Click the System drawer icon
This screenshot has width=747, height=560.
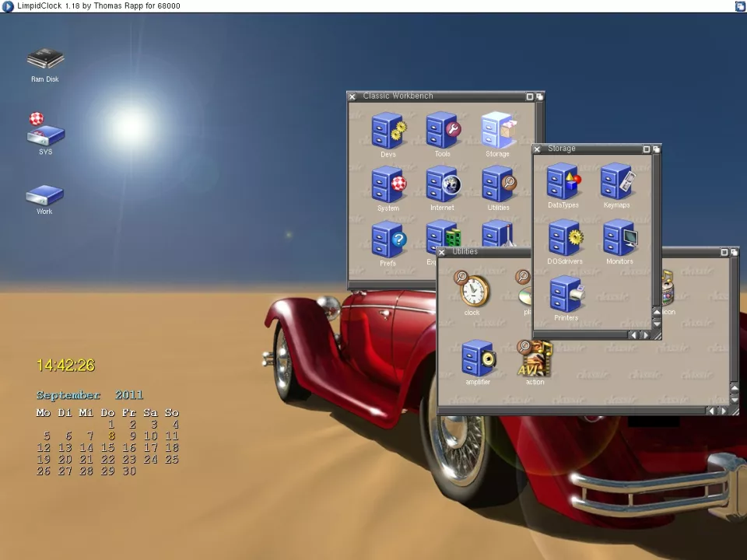pos(388,185)
